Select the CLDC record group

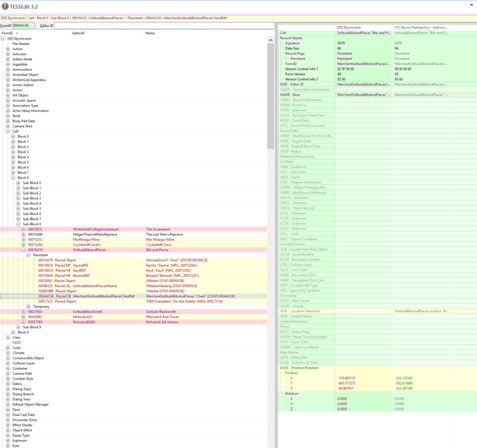(x=17, y=342)
